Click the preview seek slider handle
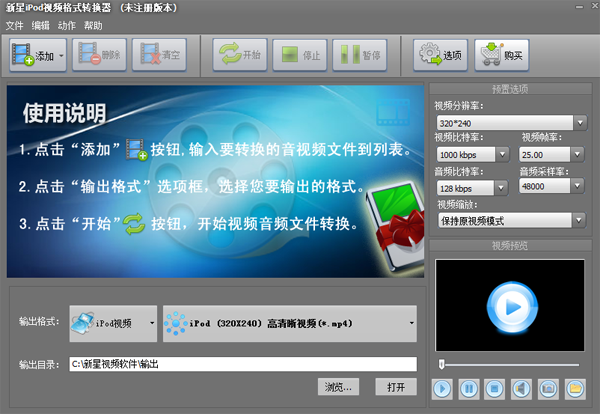The height and width of the screenshot is (414, 600). click(x=442, y=364)
